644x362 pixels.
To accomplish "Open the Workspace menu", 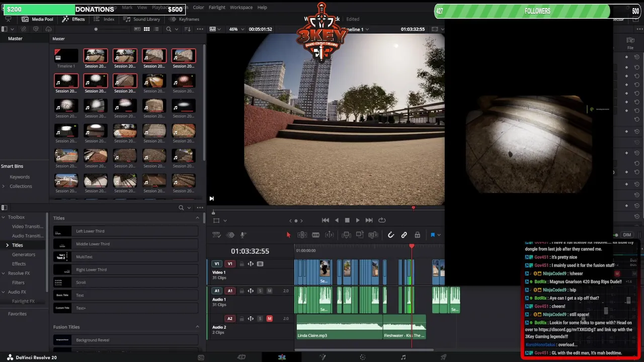I will 241,8.
